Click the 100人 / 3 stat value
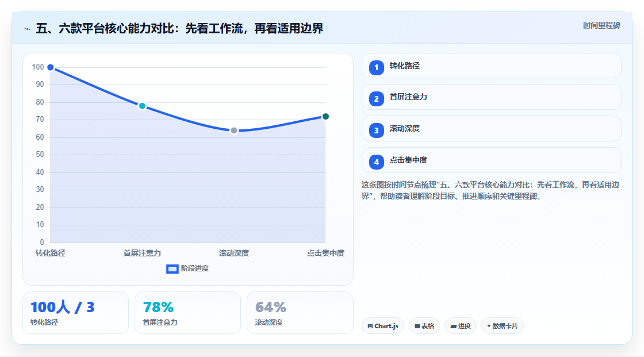Viewport: 644px width, 357px height. (63, 308)
